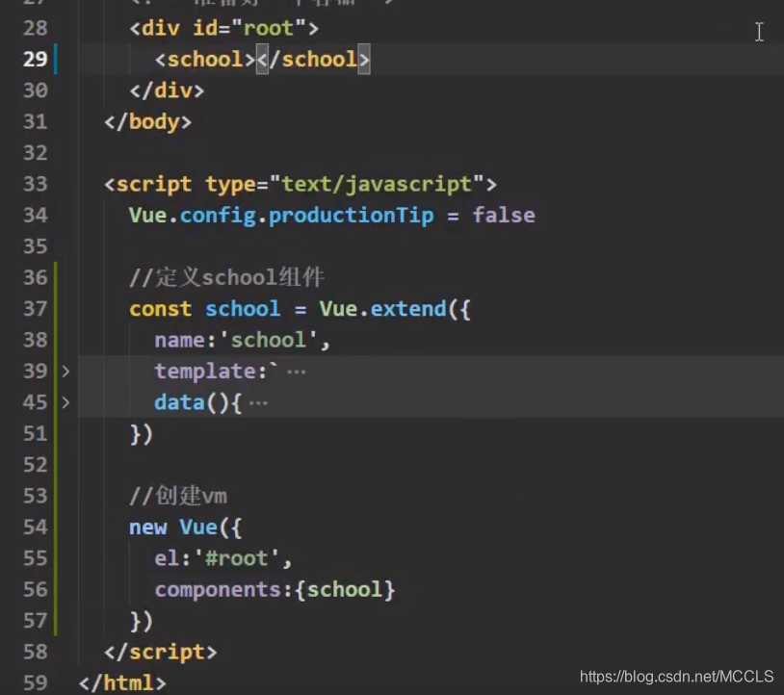The image size is (784, 695).
Task: Click the closing </script> tag
Action: [161, 653]
